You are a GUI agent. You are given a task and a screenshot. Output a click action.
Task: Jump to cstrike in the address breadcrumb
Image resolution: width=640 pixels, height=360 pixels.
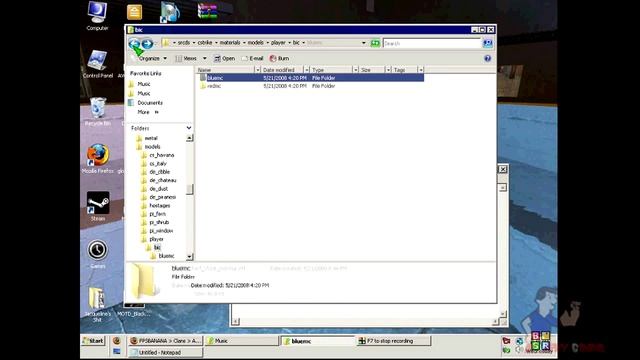tap(205, 42)
